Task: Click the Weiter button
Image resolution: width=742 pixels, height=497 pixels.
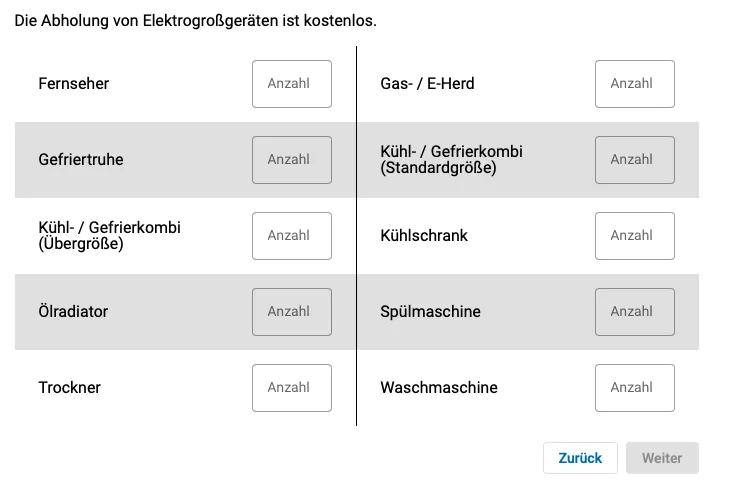Action: tap(662, 458)
